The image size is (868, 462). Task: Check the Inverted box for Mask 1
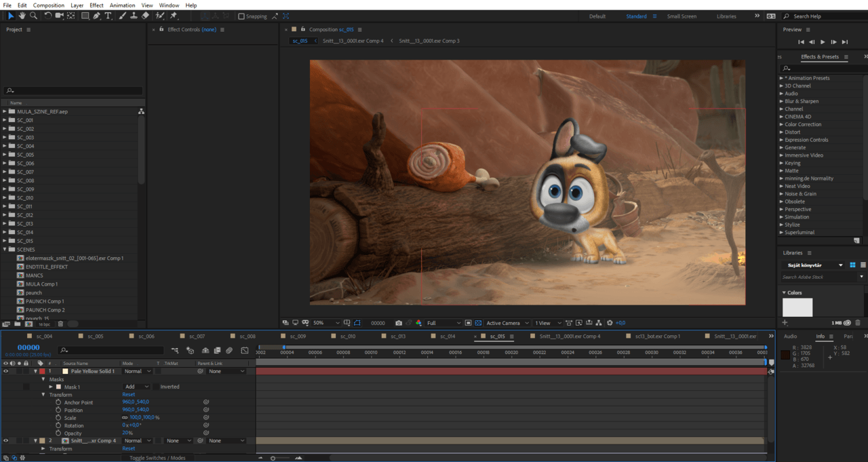click(155, 387)
